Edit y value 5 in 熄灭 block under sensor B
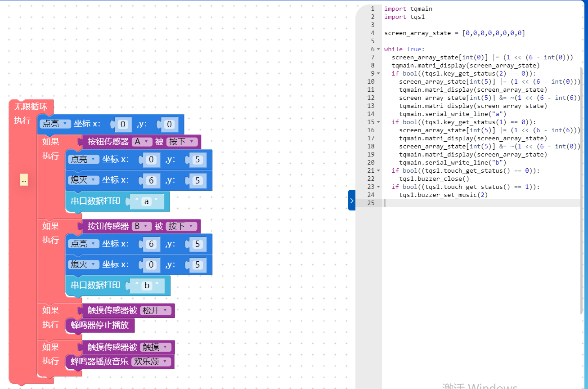 point(198,264)
